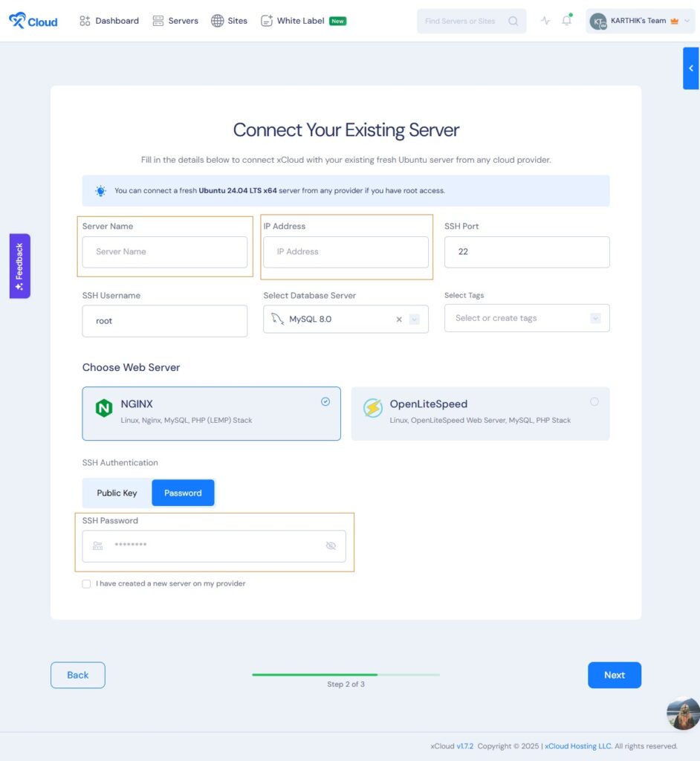
Task: Edit the SSH Port field
Action: [x=527, y=252]
